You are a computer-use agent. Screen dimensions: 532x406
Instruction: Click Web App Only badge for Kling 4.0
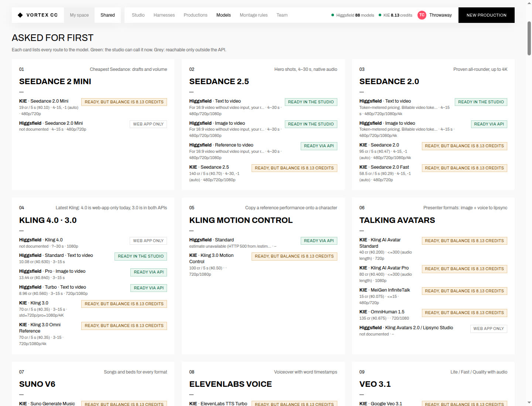point(148,241)
